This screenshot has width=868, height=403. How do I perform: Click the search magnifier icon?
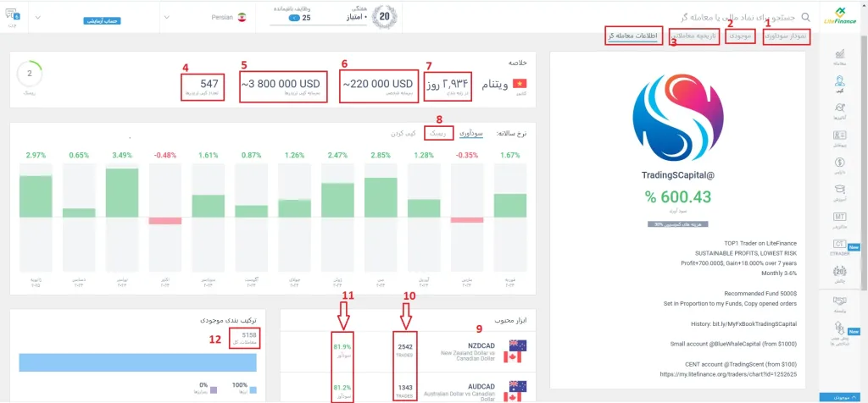click(806, 16)
